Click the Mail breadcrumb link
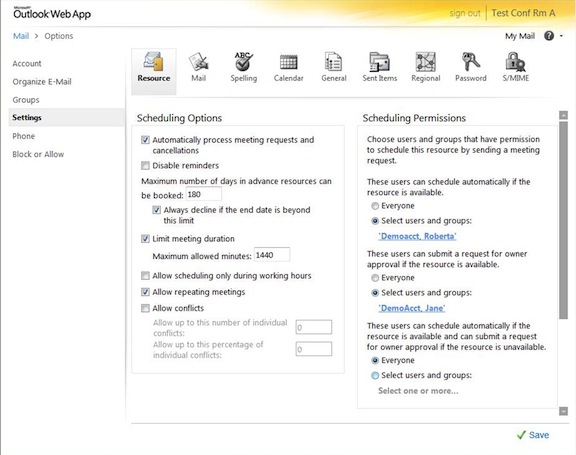The height and width of the screenshot is (455, 576). pos(21,36)
